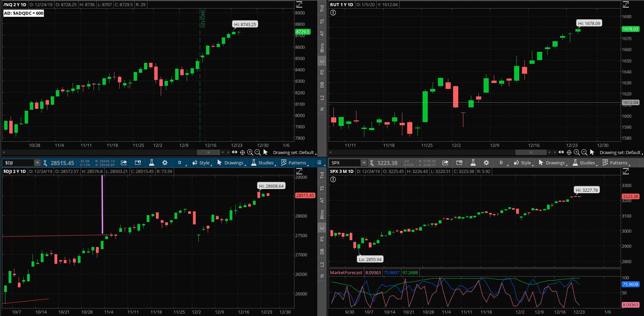Share the $DJI chart
The image size is (644, 316).
pos(124,163)
